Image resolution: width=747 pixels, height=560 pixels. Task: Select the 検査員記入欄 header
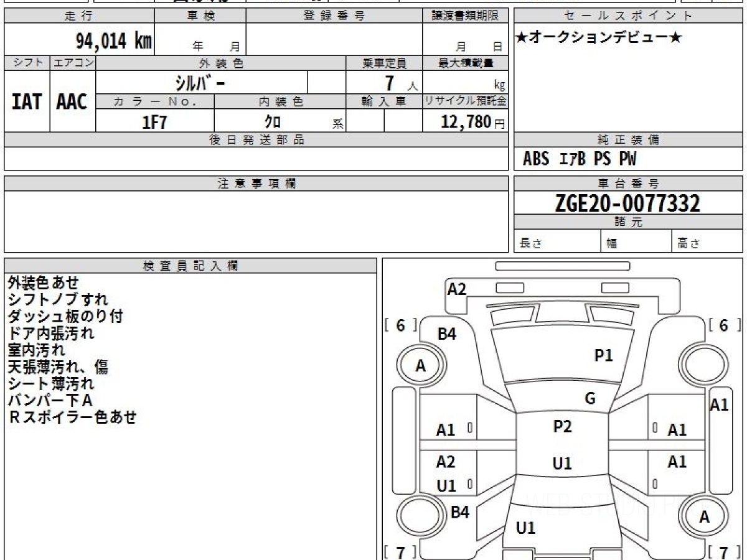[x=190, y=266]
